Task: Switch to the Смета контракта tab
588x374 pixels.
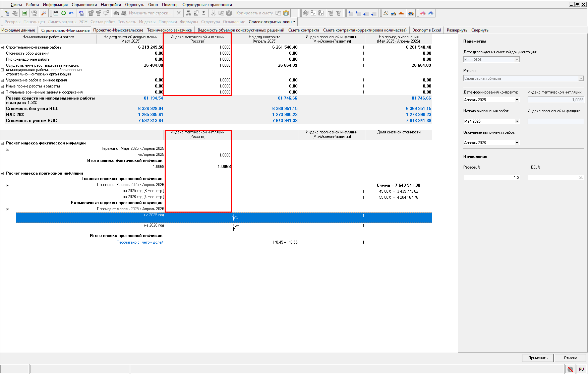Action: point(303,30)
